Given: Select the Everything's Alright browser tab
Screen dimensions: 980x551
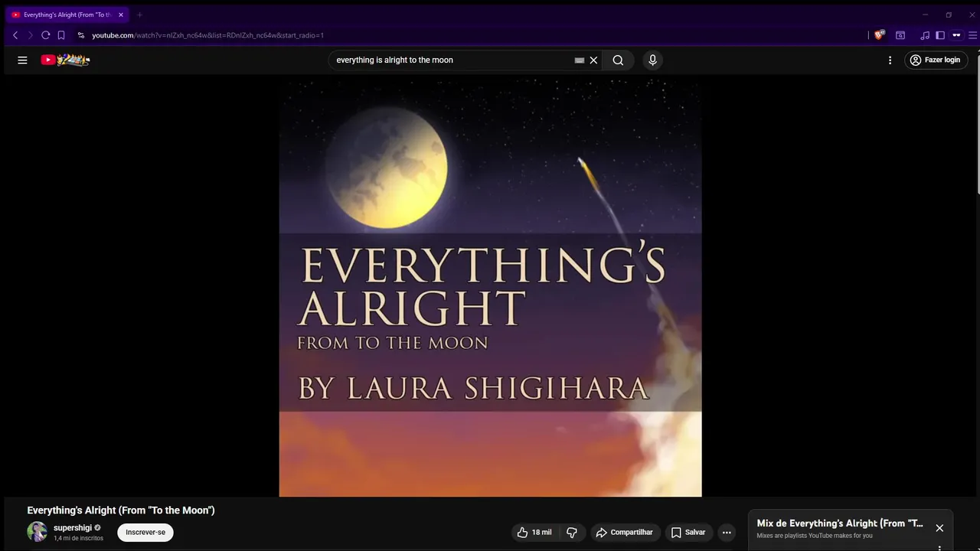Looking at the screenshot, I should [x=67, y=15].
